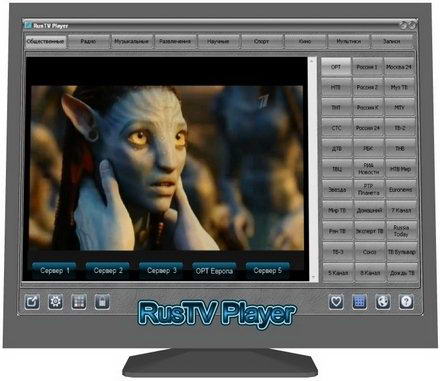
Task: Select the ДТВ channel
Action: click(337, 149)
